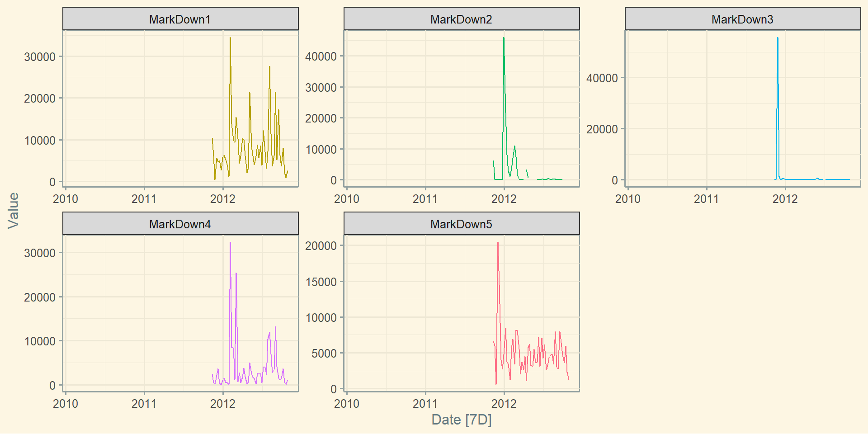
Task: Click the MarkDown1 facet header
Action: click(x=180, y=19)
